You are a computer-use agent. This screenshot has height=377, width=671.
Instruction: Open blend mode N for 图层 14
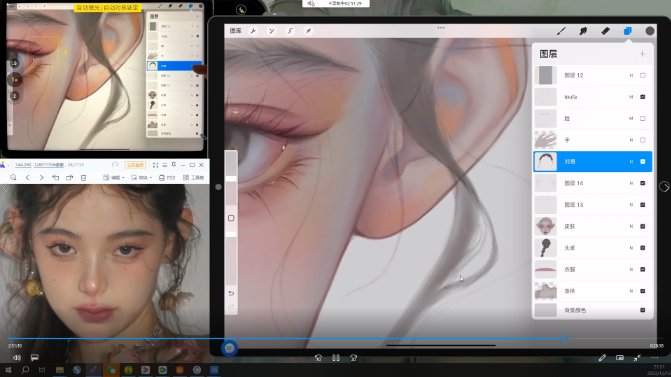point(631,183)
